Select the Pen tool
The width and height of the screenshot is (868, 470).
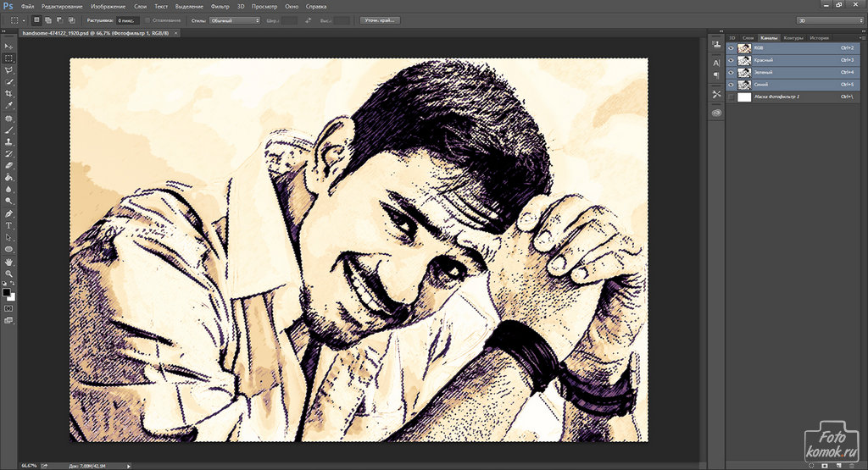pos(8,214)
